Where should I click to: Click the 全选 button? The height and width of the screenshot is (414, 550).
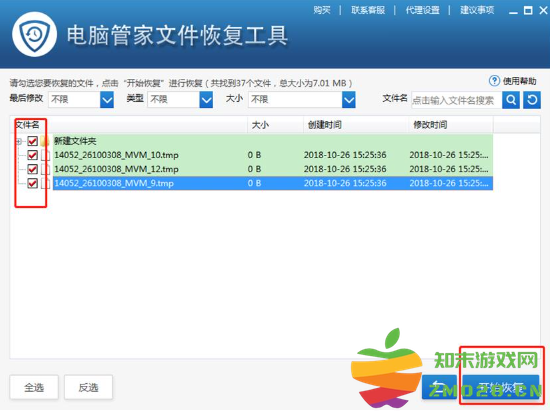pos(34,387)
